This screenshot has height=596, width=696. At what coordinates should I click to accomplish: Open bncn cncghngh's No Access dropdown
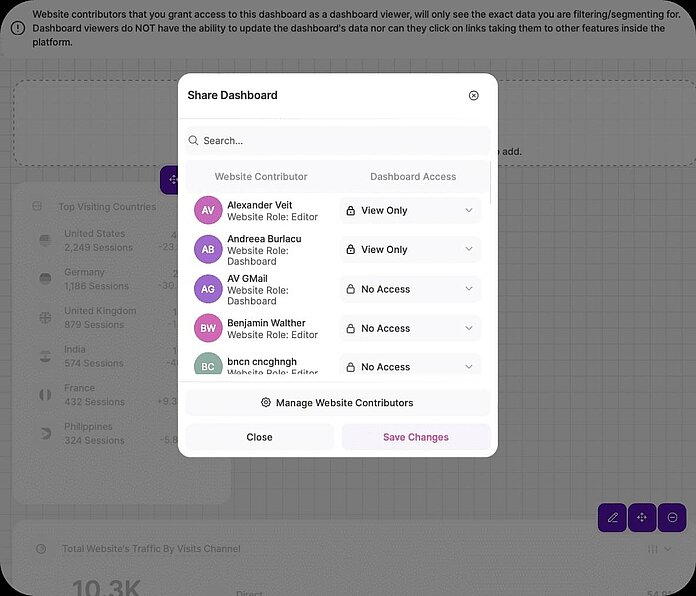[x=410, y=367]
